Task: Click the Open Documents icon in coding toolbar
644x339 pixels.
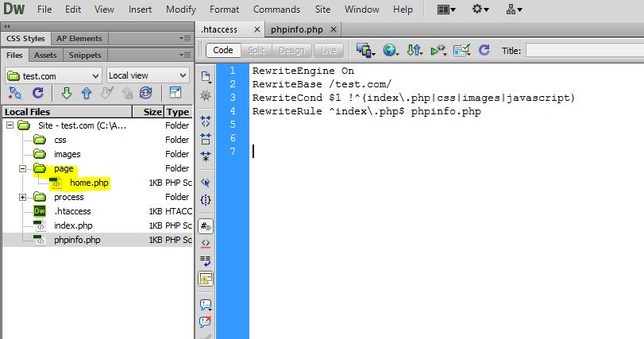Action: pyautogui.click(x=206, y=77)
